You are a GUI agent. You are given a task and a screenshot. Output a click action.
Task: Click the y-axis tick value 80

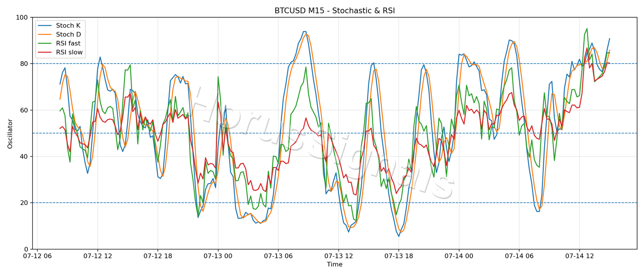click(24, 64)
